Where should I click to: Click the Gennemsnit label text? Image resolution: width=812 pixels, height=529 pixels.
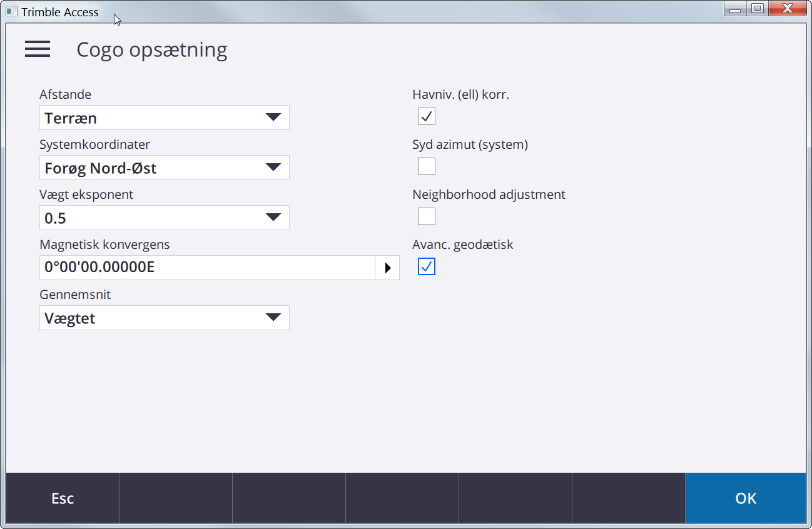(75, 295)
